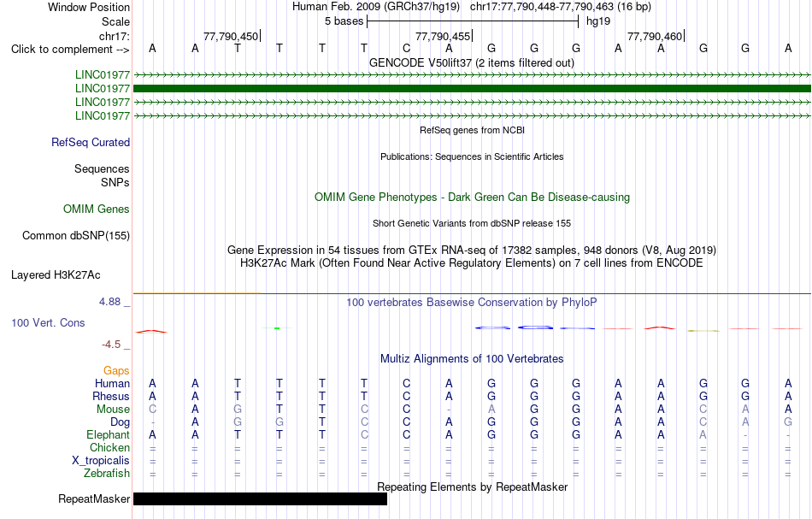This screenshot has height=519, width=812.
Task: Click the 'chr17:' ruler label
Action: (114, 36)
